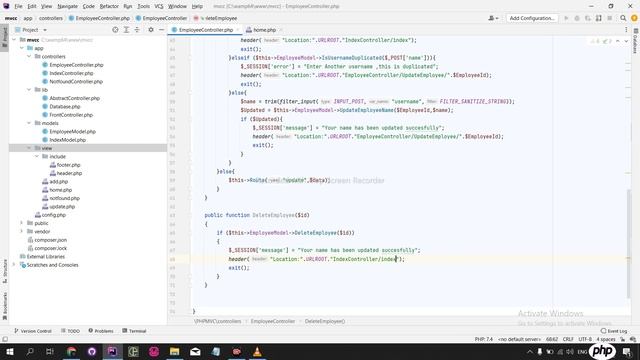Open the Database tool window strip
The width and height of the screenshot is (640, 360).
tap(636, 41)
